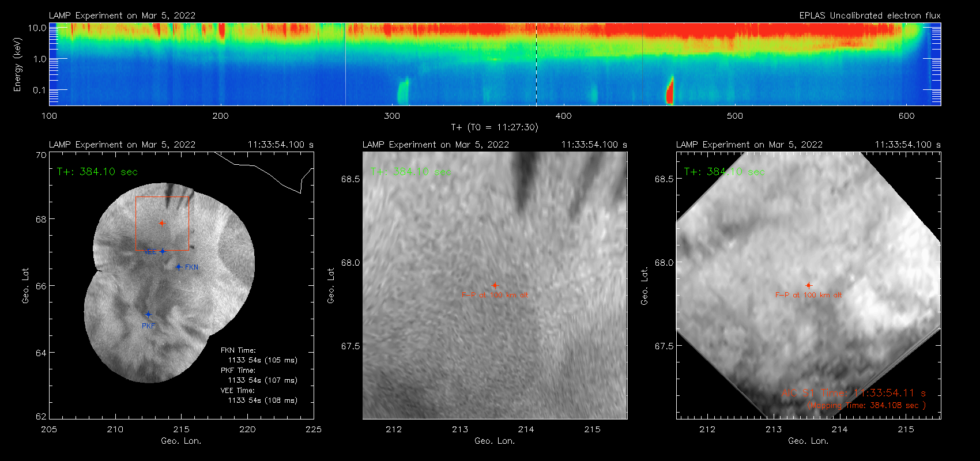Click the red F-P marker in the diamond-shaped all-sky panel
Image resolution: width=980 pixels, height=461 pixels.
coord(809,285)
